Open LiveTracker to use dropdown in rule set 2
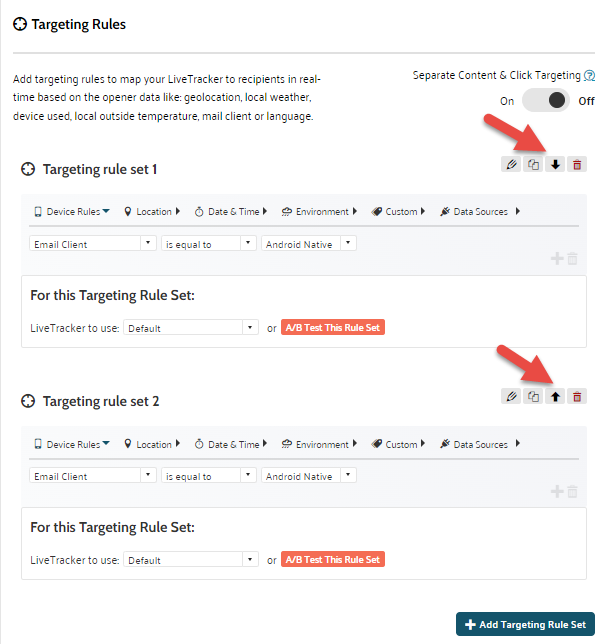This screenshot has height=644, width=607. coord(191,561)
